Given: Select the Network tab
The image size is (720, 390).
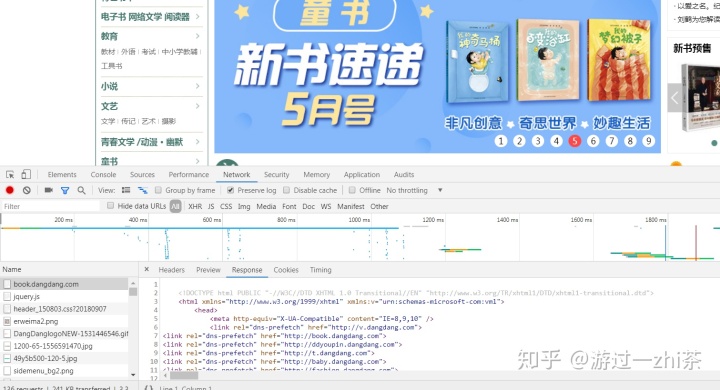Looking at the screenshot, I should [236, 175].
